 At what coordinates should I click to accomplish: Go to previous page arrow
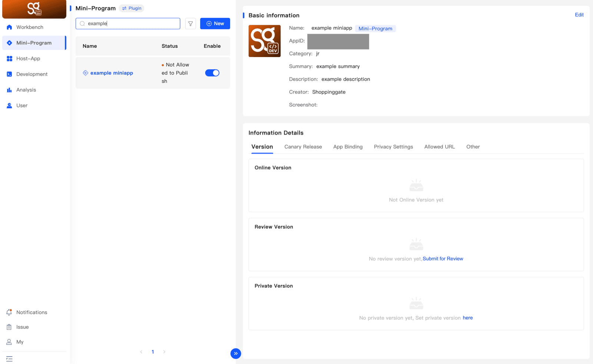(141, 352)
